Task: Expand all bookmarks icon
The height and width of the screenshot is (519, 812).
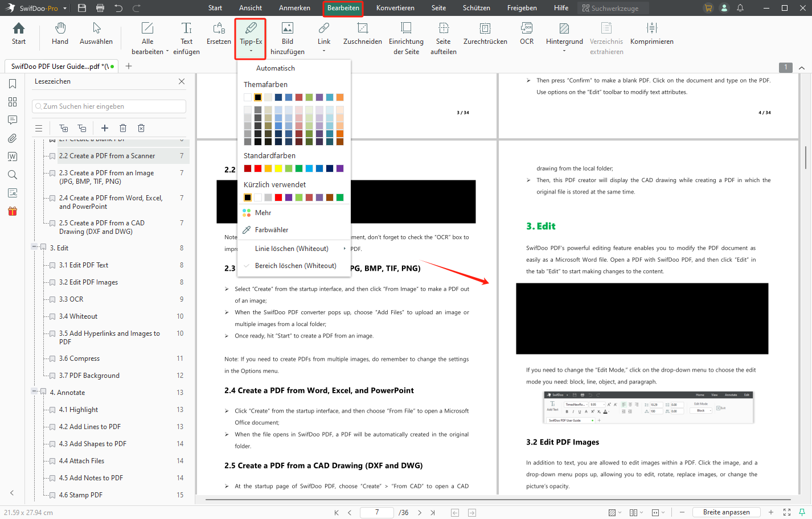Action: (64, 128)
